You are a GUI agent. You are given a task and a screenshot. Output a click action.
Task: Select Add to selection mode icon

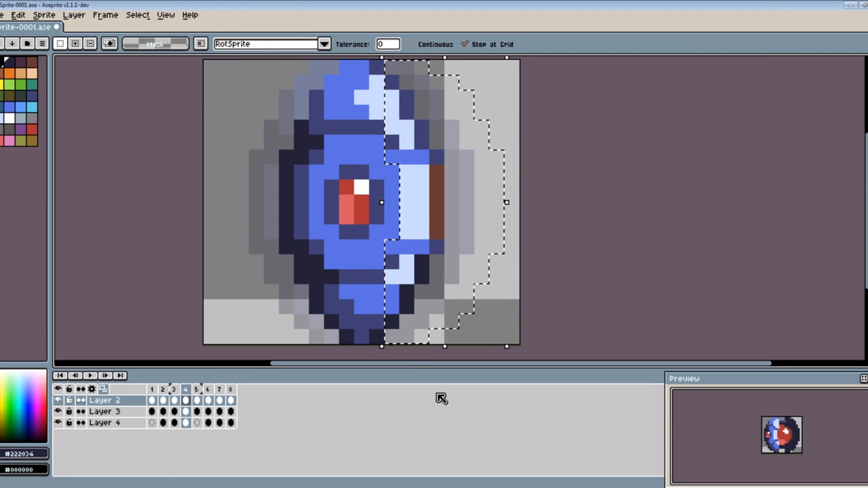click(x=75, y=43)
